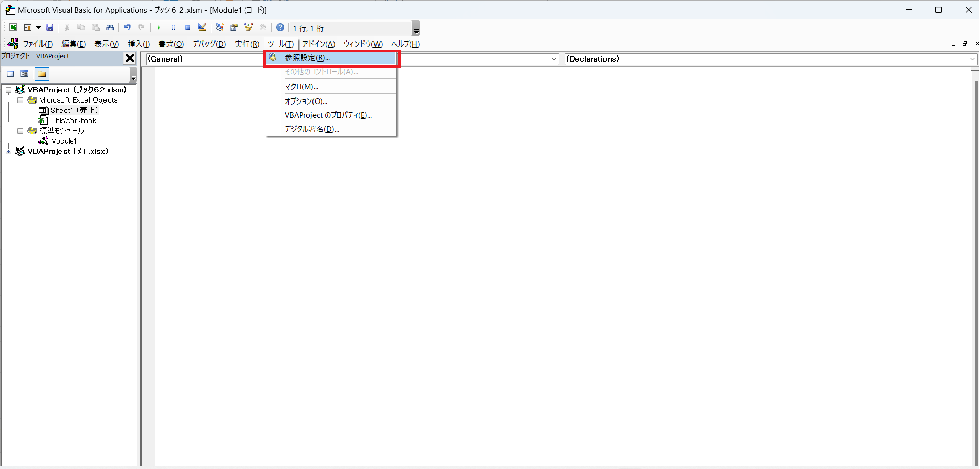This screenshot has height=469, width=980.
Task: Undo the last action
Action: click(x=128, y=28)
